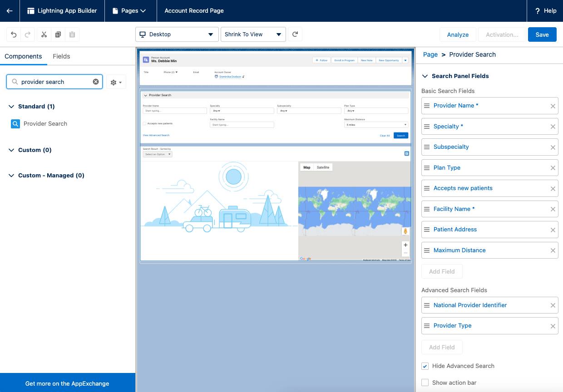
Task: Open Get more on the AppExchange
Action: tap(67, 383)
